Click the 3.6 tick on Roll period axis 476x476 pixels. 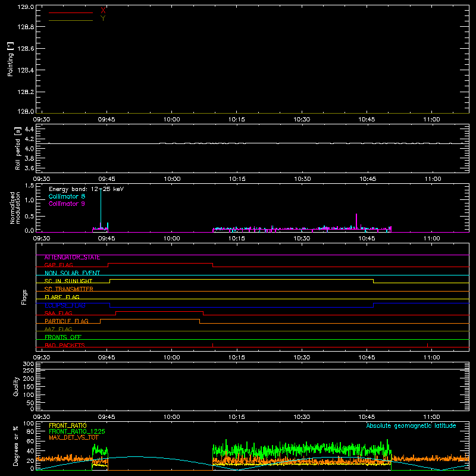(x=29, y=168)
